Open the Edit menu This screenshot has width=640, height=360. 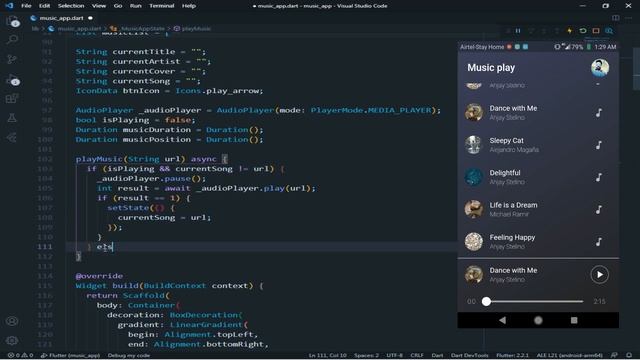[x=44, y=6]
